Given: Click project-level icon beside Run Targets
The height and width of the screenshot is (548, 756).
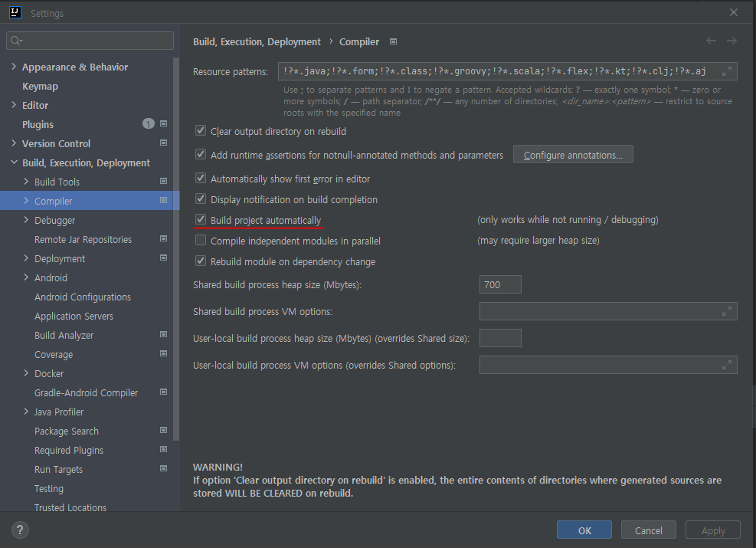Looking at the screenshot, I should click(163, 469).
